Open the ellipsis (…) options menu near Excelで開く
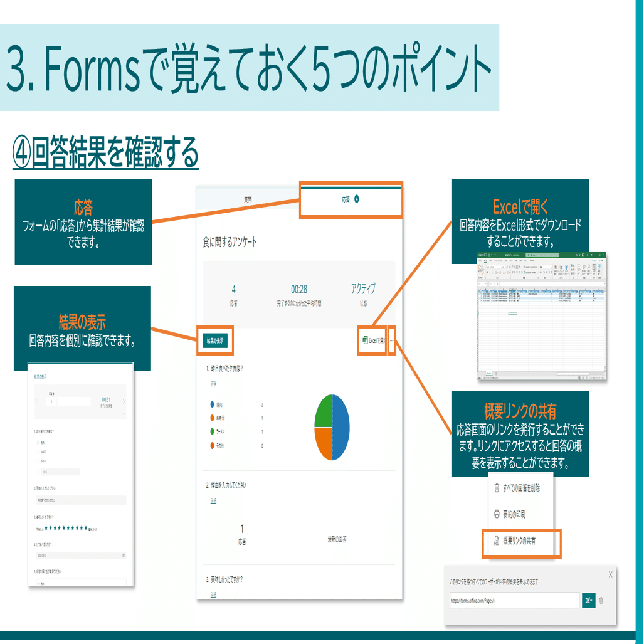Viewport: 644px width, 644px height. [x=392, y=340]
